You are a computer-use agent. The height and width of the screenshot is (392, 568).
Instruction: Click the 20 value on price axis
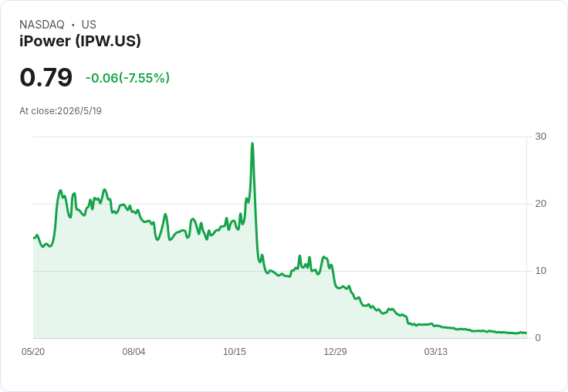[x=540, y=204]
